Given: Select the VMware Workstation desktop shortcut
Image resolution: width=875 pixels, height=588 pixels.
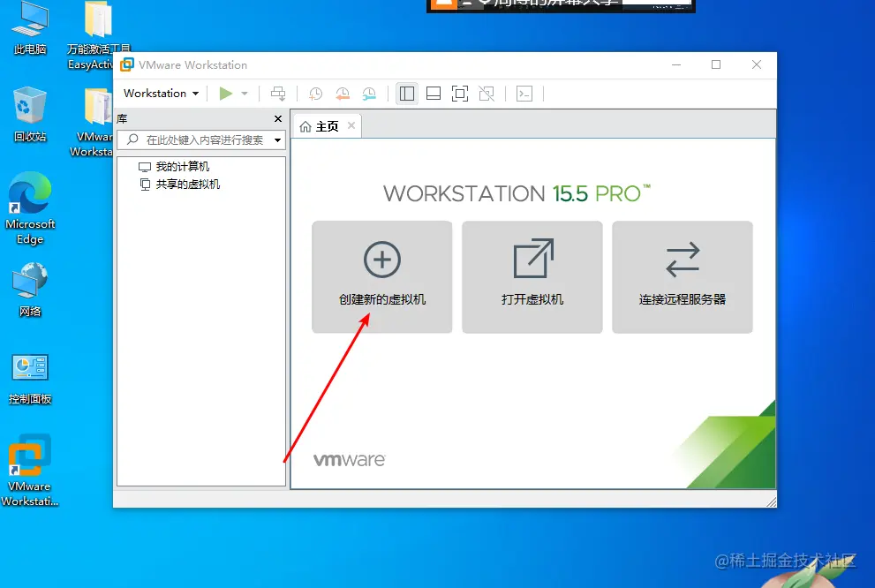Looking at the screenshot, I should (x=29, y=471).
